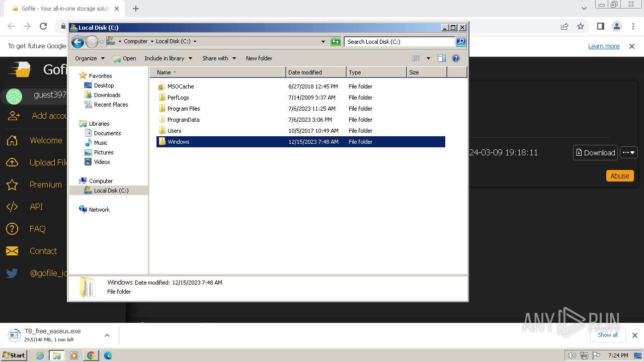Screen dimensions: 644x362
Task: Click the Local Disk (C:) breadcrumb segment
Action: [x=173, y=42]
